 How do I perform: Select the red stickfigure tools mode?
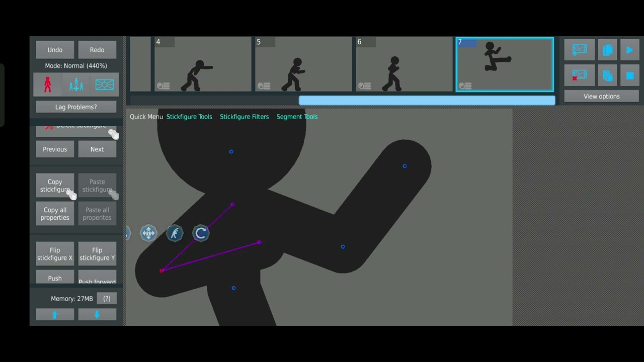pos(48,84)
